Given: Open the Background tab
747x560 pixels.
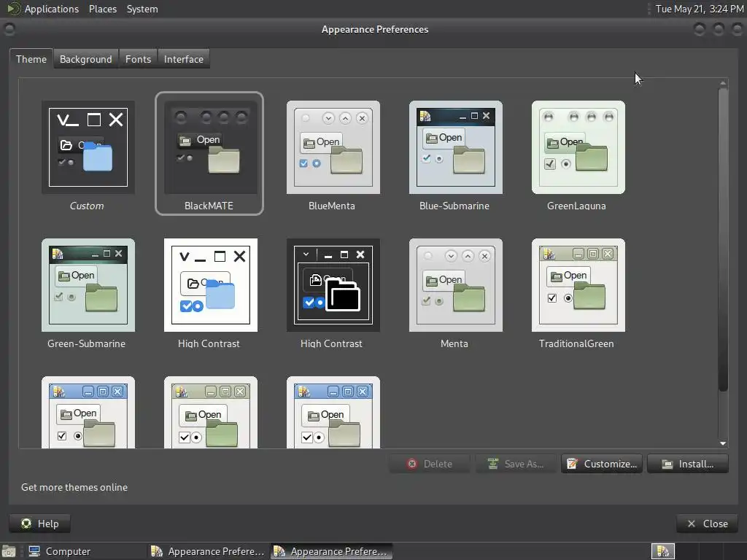Looking at the screenshot, I should pos(86,59).
